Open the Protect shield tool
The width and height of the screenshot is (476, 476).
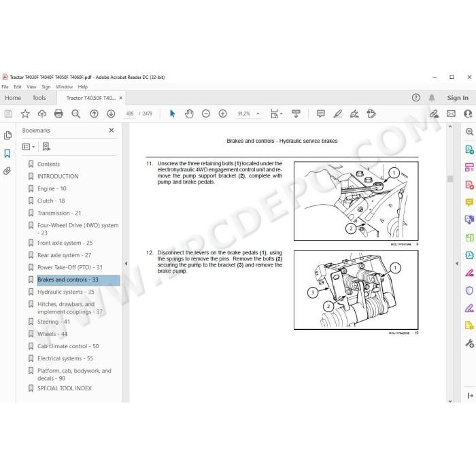469,291
